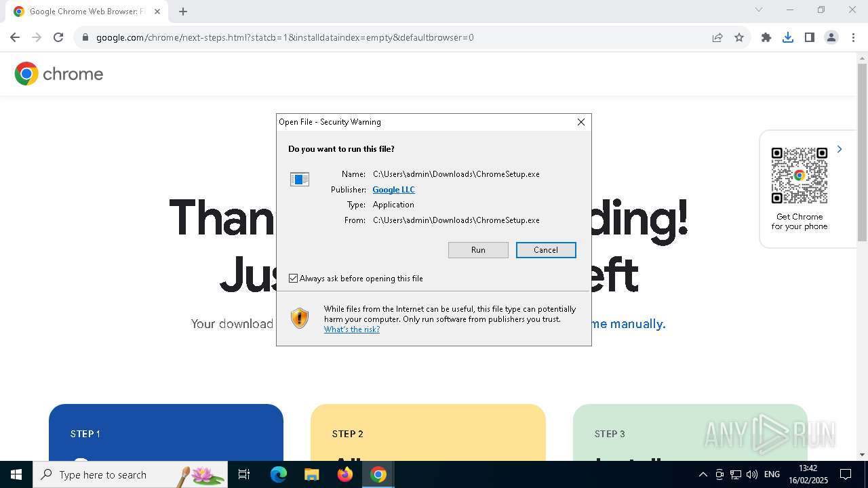Launch Microsoft Edge from taskbar
Image resolution: width=868 pixels, height=488 pixels.
(279, 474)
